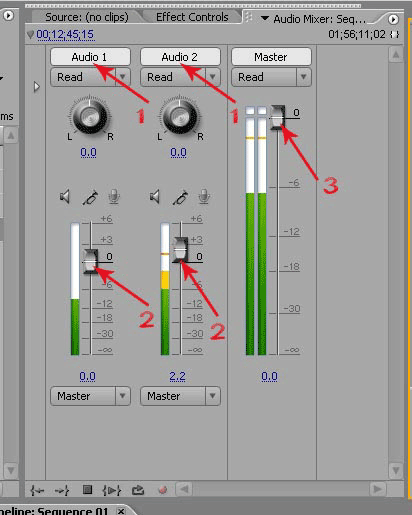Image resolution: width=412 pixels, height=515 pixels.
Task: Click the Audio 2 pan balance knob
Action: tap(180, 117)
